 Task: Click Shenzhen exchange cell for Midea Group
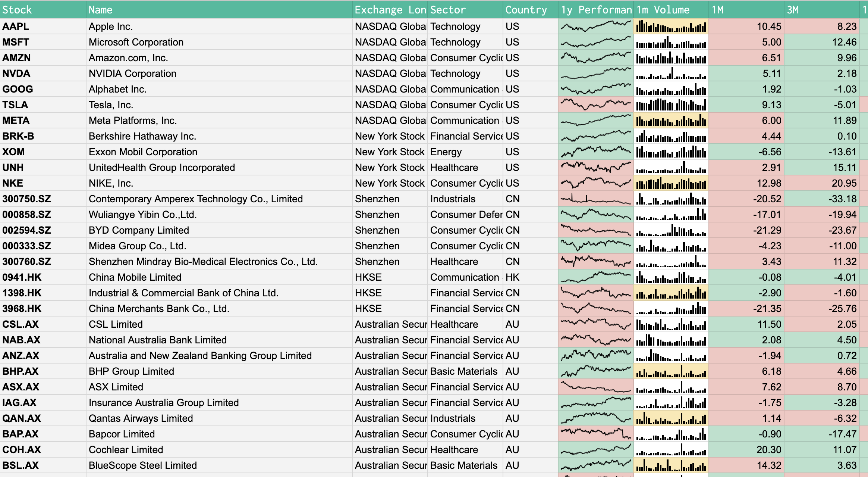(390, 246)
